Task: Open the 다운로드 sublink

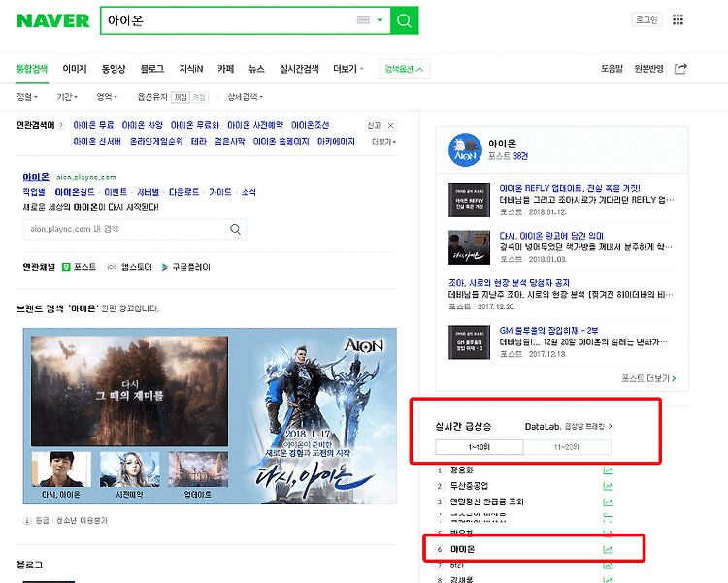Action: [x=183, y=192]
